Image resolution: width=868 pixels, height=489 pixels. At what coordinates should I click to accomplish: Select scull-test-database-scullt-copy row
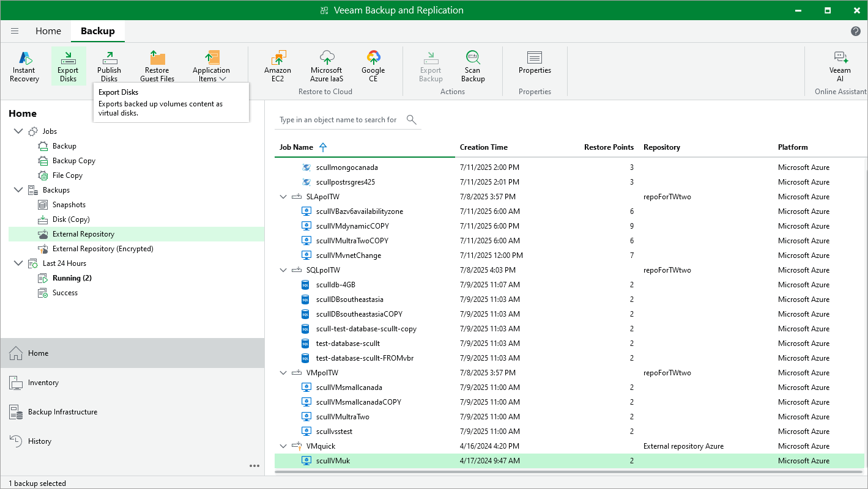click(x=569, y=329)
